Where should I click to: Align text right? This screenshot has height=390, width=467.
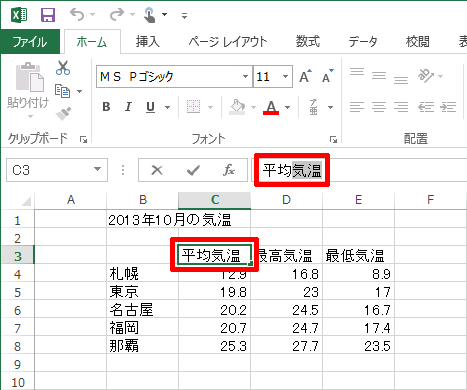click(x=401, y=107)
